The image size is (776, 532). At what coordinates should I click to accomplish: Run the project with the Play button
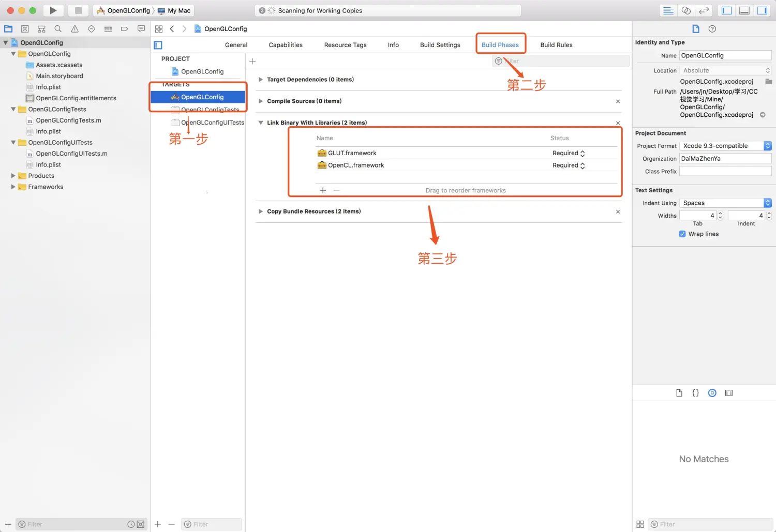coord(53,10)
